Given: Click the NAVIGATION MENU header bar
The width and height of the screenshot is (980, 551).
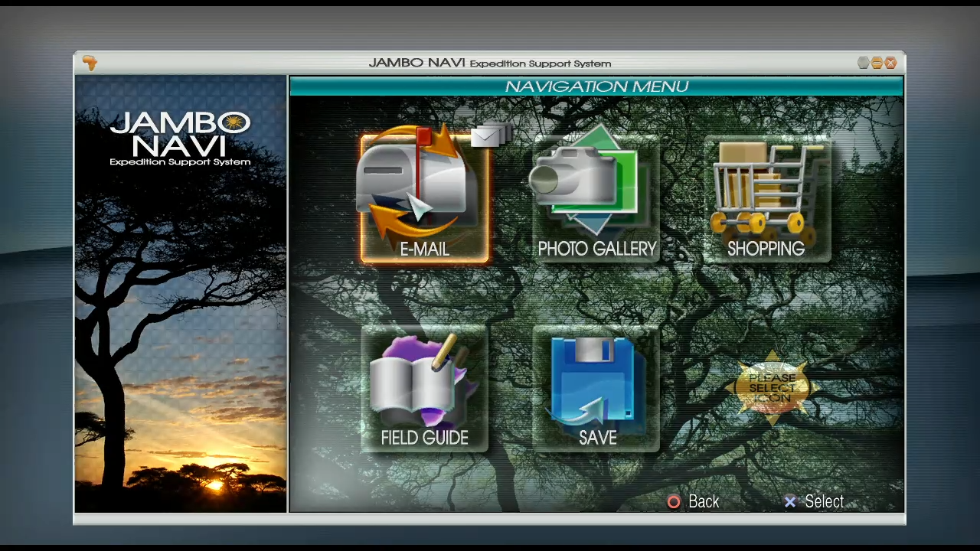Looking at the screenshot, I should [596, 86].
